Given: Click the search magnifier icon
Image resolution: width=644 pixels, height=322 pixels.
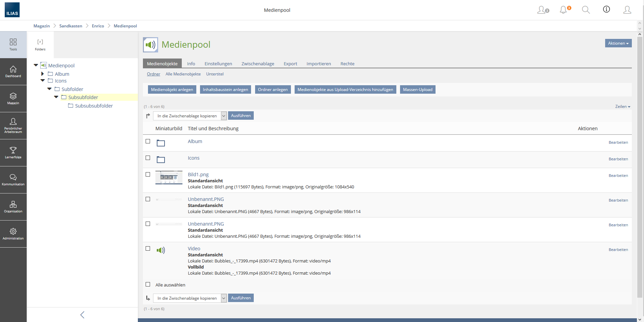Looking at the screenshot, I should tap(586, 10).
